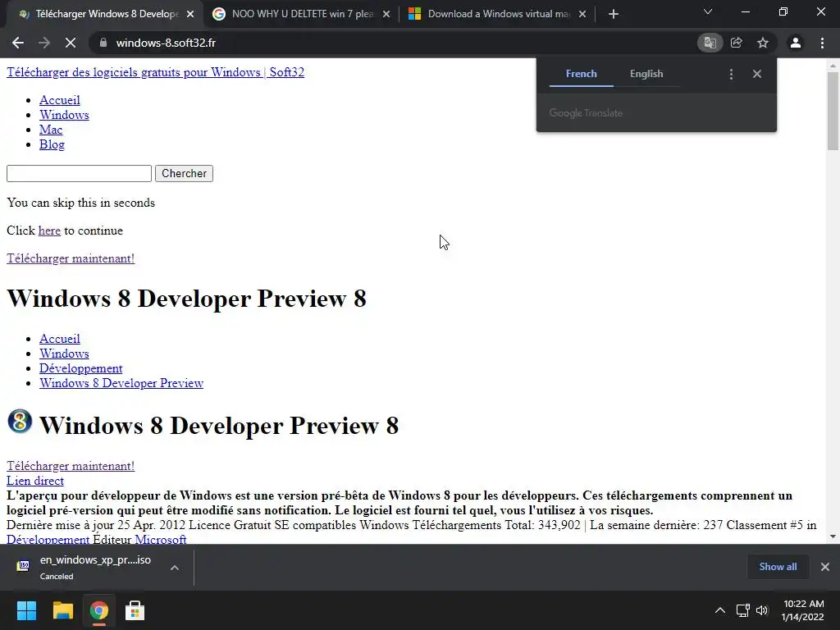Open the breadcrumb Accueil link
This screenshot has height=630, width=840.
[x=59, y=339]
